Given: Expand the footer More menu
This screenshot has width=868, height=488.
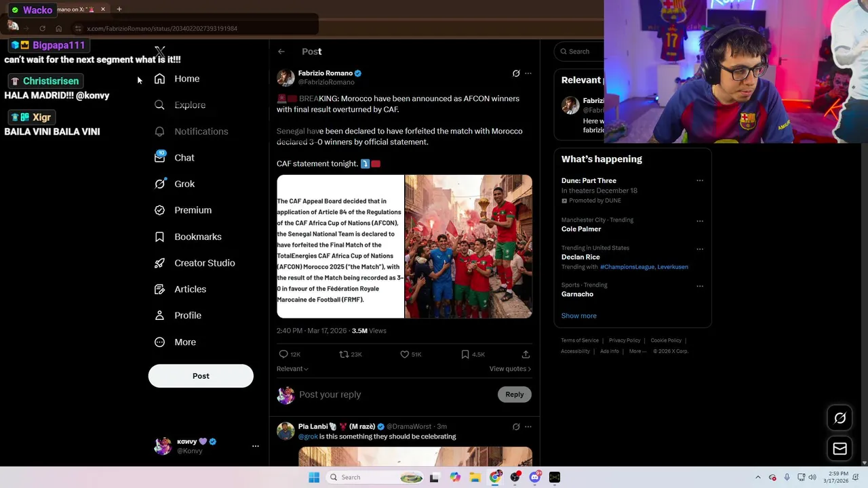Looking at the screenshot, I should (x=637, y=351).
